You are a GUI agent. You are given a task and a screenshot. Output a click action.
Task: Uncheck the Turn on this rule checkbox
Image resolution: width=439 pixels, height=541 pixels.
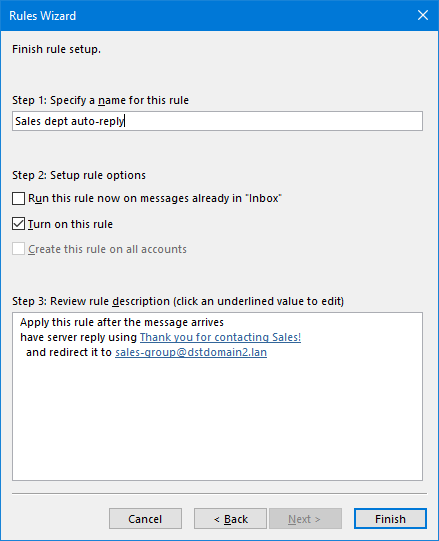(18, 224)
